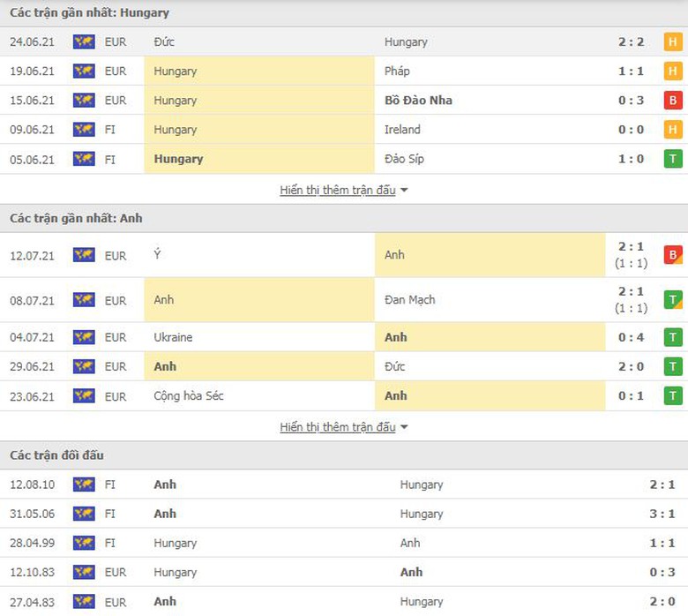Click the red B badge for Ý vs Anh
The image size is (688, 616).
pyautogui.click(x=673, y=255)
